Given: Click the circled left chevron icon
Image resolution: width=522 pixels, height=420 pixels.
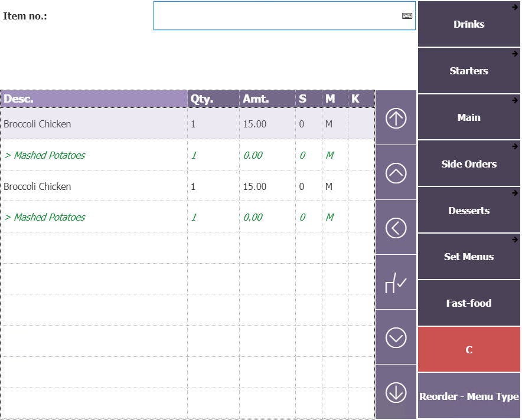Looking at the screenshot, I should 396,228.
